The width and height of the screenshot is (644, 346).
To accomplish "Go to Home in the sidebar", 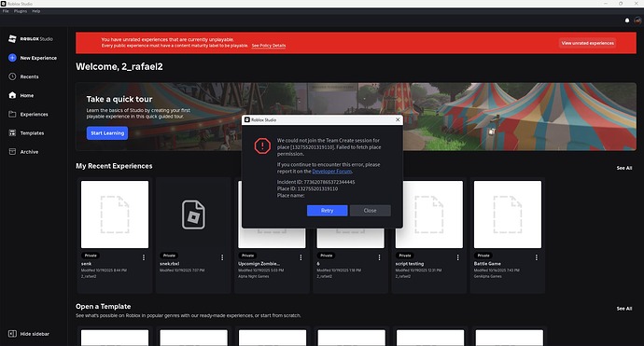I will 21,95.
